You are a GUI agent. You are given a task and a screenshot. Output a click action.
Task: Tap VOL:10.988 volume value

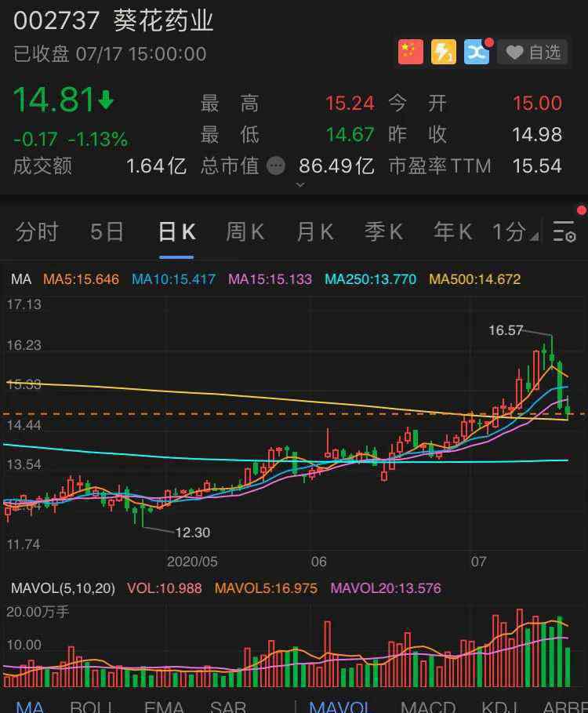164,588
